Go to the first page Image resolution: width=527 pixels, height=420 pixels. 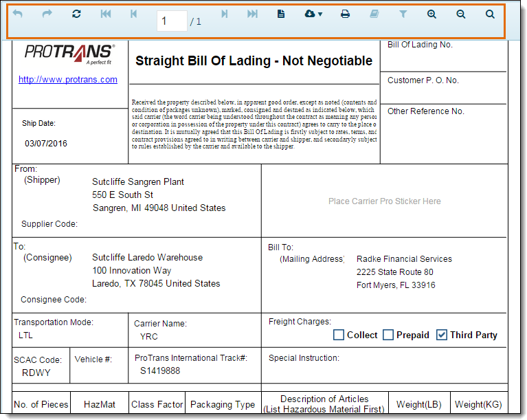coord(106,14)
